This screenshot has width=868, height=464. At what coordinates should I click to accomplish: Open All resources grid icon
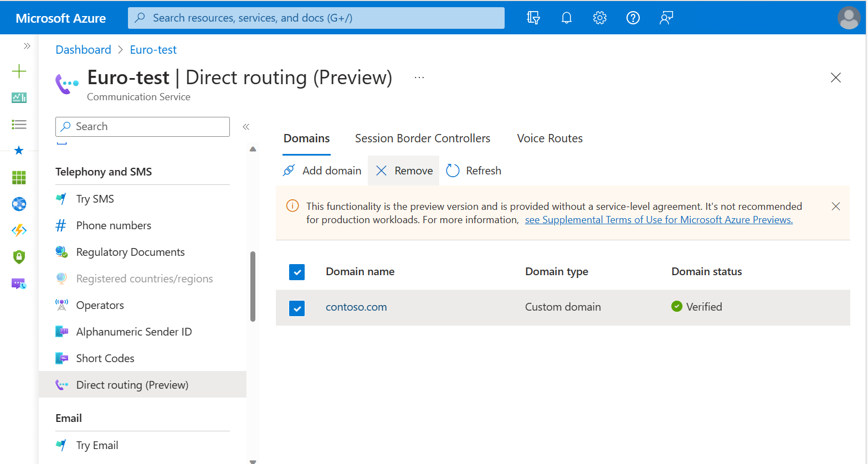tap(19, 177)
